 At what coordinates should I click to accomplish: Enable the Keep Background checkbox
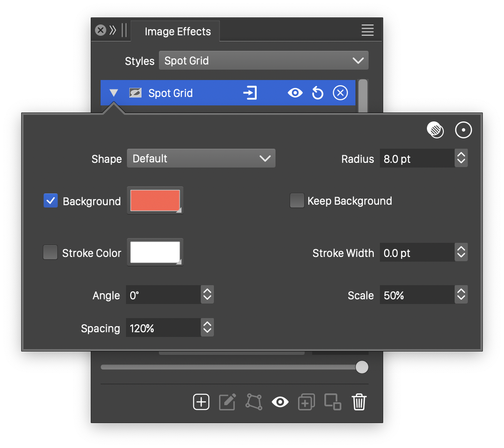[297, 201]
